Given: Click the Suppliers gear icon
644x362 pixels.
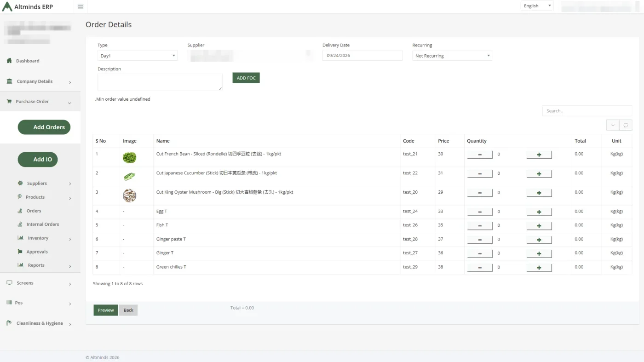Looking at the screenshot, I should (x=20, y=183).
